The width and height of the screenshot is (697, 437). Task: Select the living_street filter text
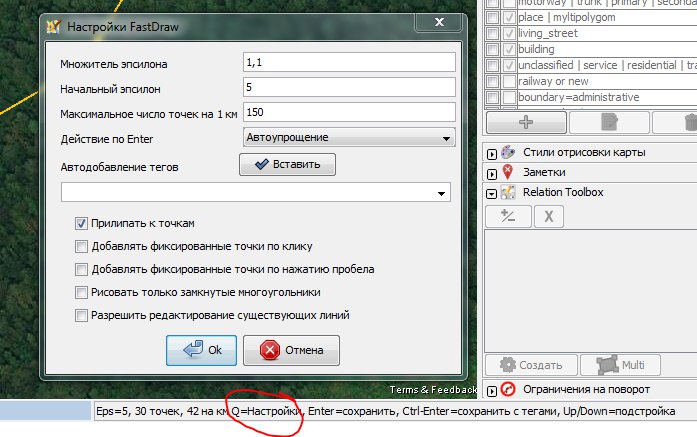(548, 33)
